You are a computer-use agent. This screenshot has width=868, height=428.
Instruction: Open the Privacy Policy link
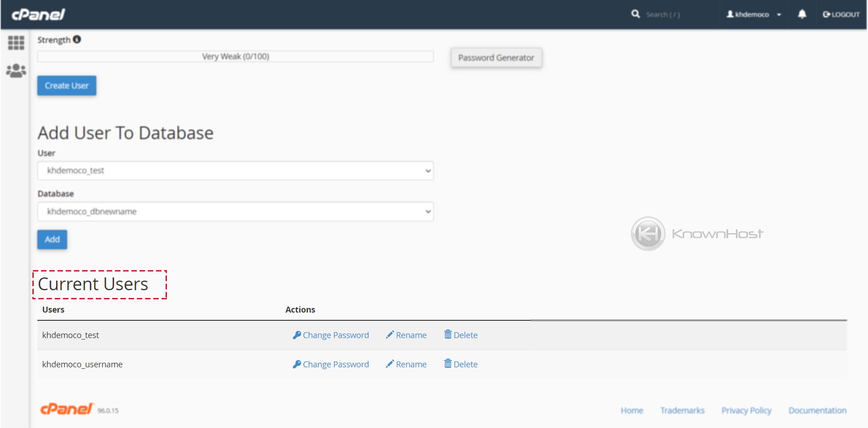(x=746, y=410)
